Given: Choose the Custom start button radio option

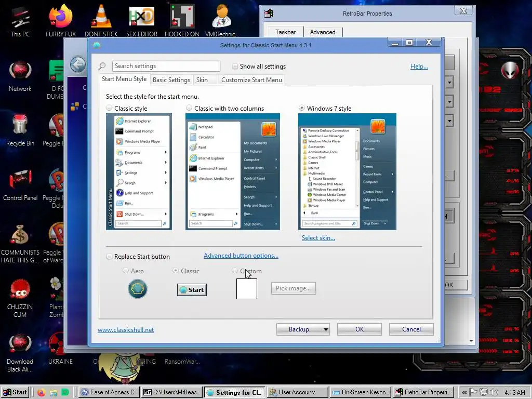Looking at the screenshot, I should click(234, 270).
